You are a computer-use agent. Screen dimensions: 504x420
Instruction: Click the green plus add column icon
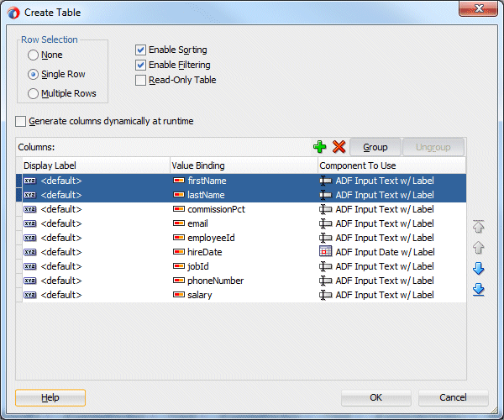click(x=319, y=147)
